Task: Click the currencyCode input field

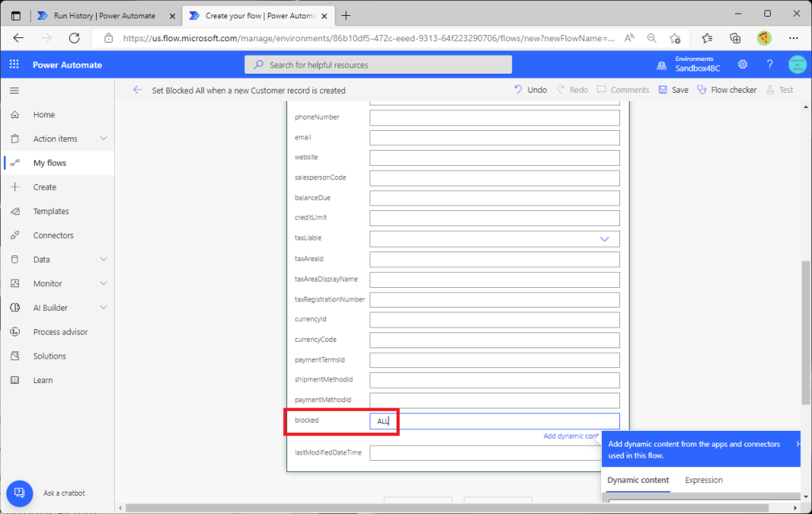Action: (495, 340)
